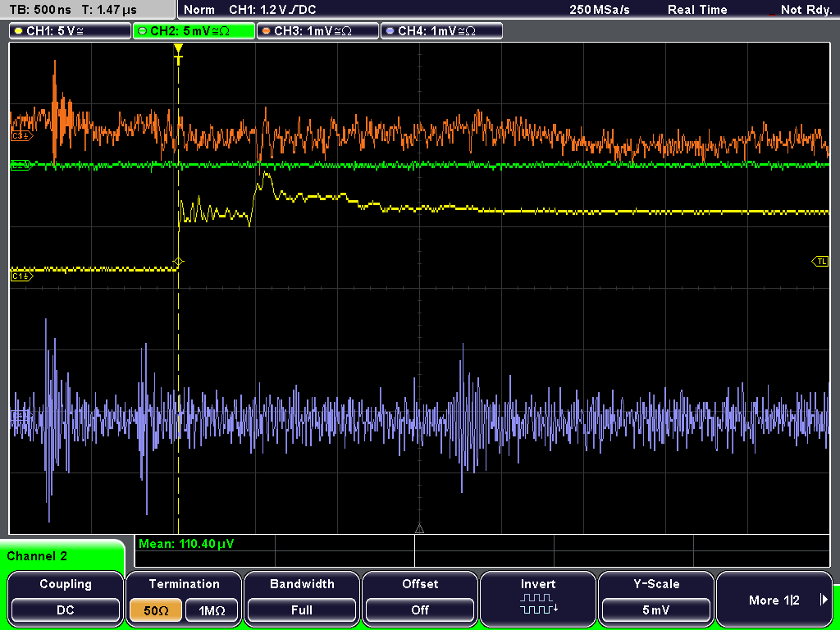Viewport: 840px width, 630px height.
Task: Click the C1 ground level marker
Action: click(22, 276)
